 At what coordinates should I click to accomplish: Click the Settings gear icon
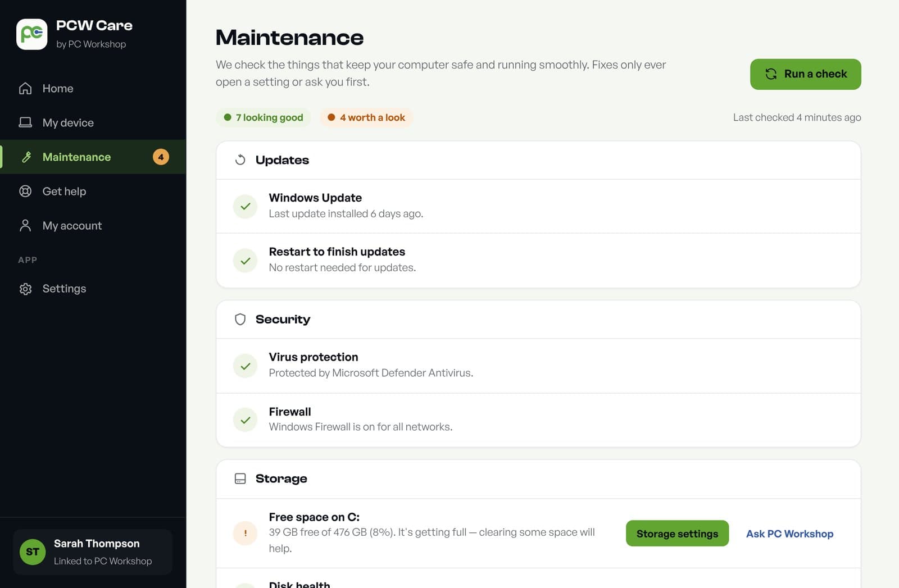click(x=25, y=289)
